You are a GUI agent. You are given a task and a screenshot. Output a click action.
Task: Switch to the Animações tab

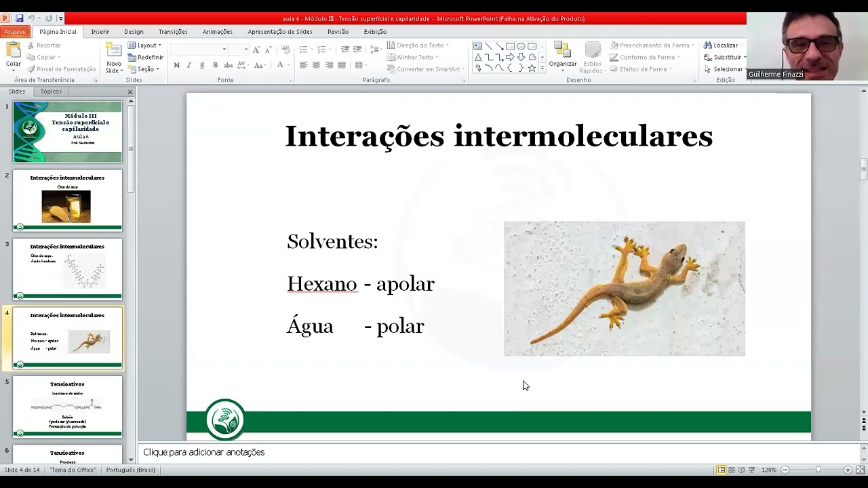click(217, 32)
